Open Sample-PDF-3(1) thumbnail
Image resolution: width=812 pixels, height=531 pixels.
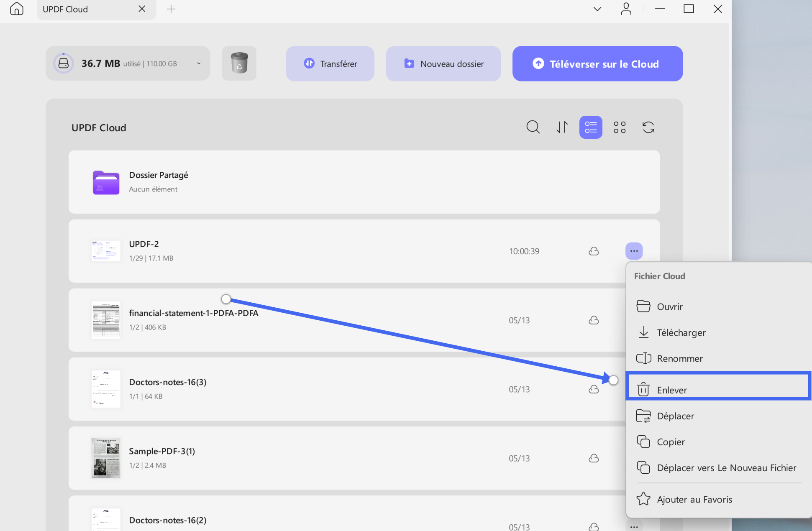click(x=106, y=458)
